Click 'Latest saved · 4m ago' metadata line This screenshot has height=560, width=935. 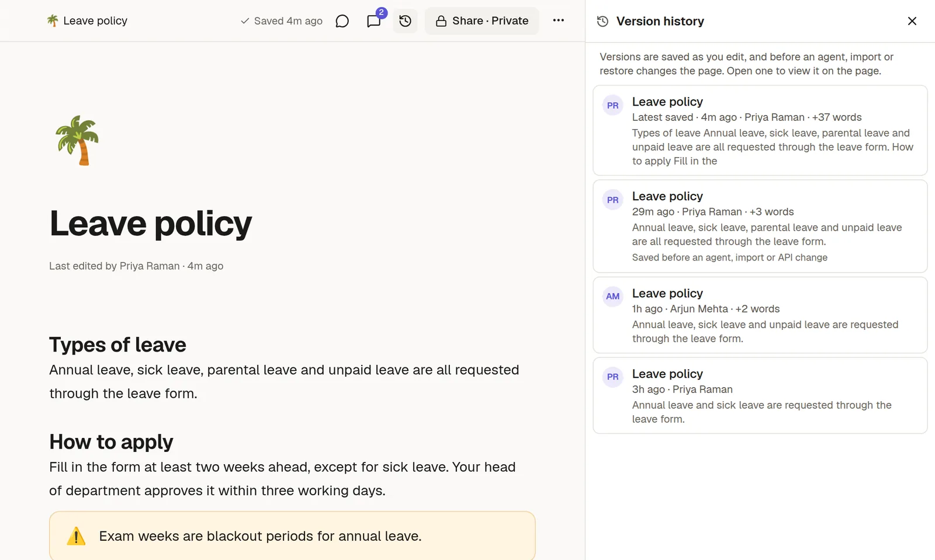tap(746, 117)
